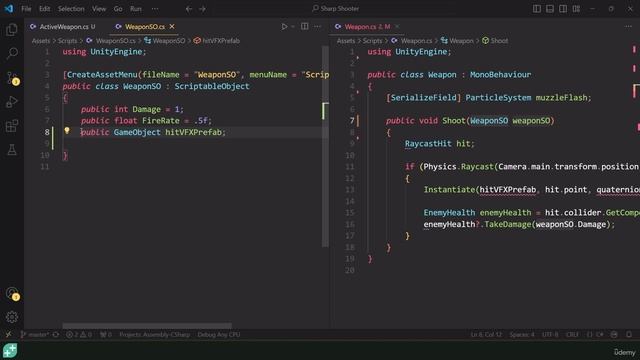Click the master branch in status bar
Screen dimensions: 640x360
[x=34, y=334]
